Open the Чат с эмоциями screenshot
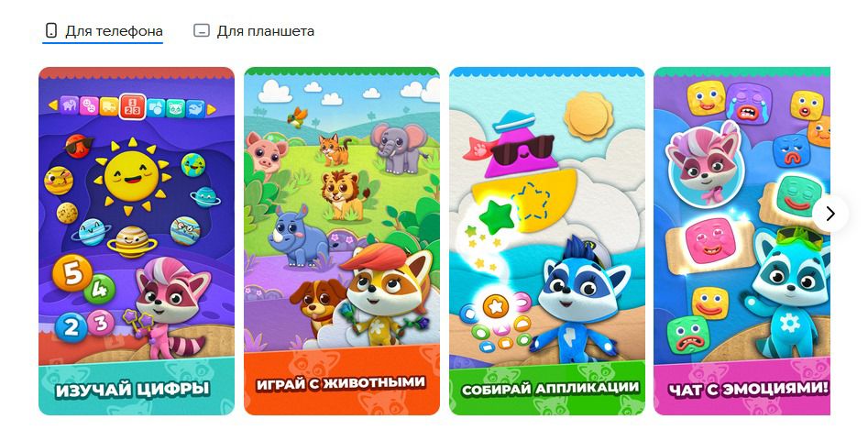The width and height of the screenshot is (868, 441). tap(742, 241)
